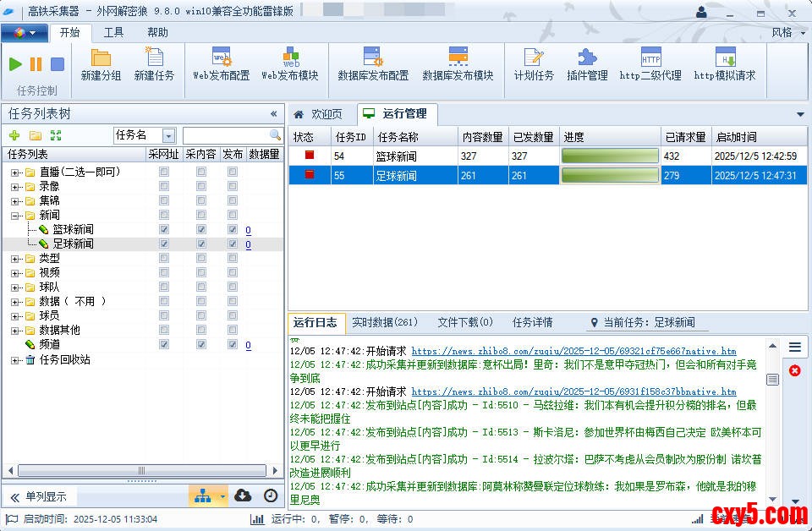
Task: Open http二级代理 settings
Action: click(x=650, y=65)
